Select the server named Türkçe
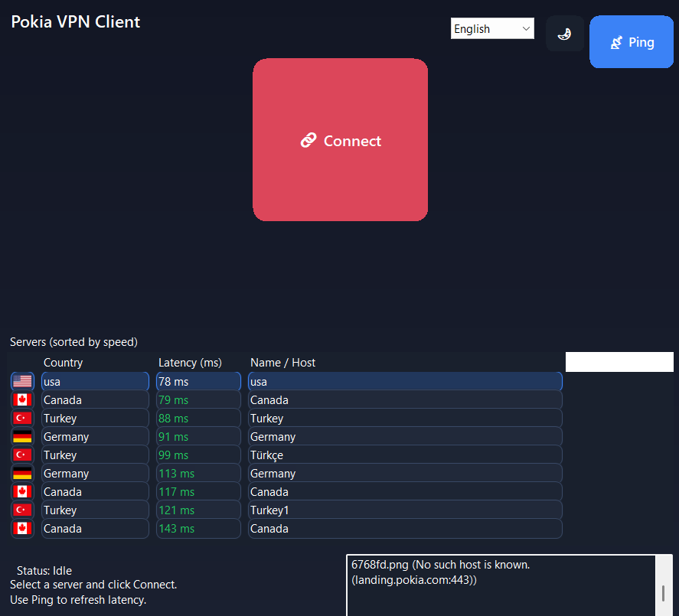Image resolution: width=679 pixels, height=616 pixels. 404,455
